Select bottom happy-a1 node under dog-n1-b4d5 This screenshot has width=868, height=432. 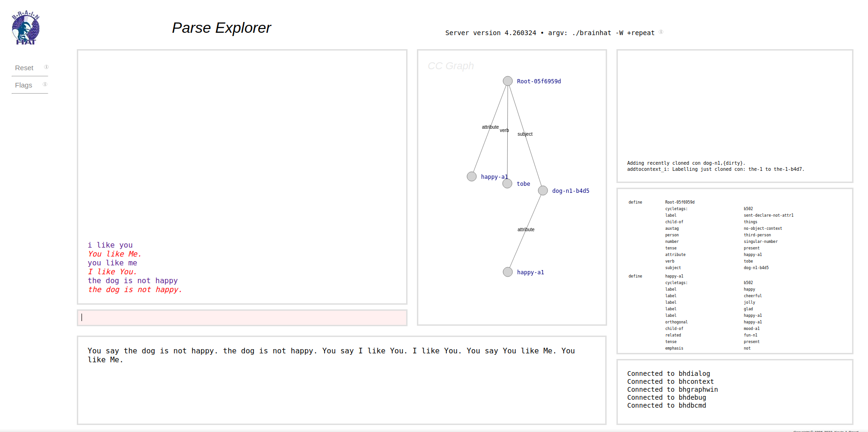click(x=508, y=272)
